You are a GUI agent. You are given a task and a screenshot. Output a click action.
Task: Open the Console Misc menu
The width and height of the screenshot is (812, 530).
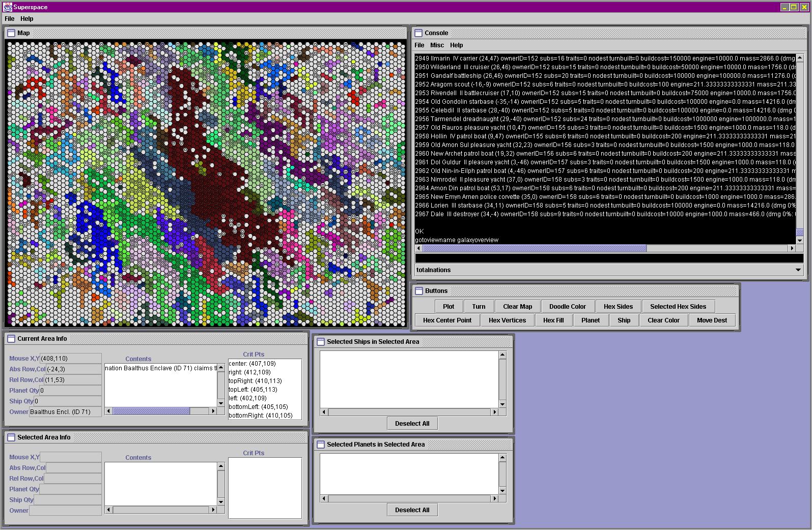tap(437, 45)
